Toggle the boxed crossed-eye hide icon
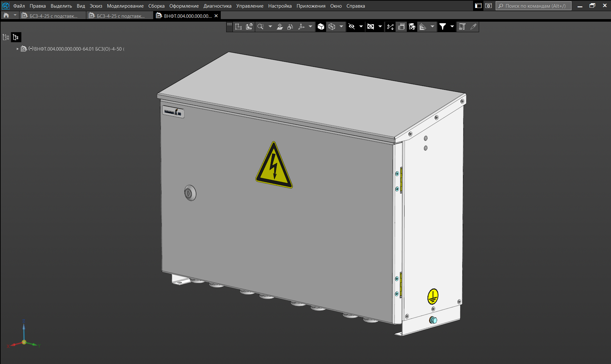611x364 pixels. (370, 27)
